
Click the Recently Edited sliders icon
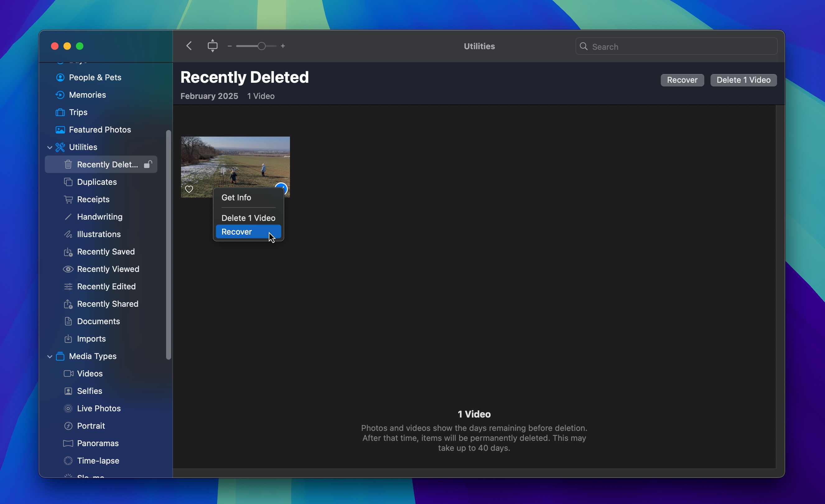coord(68,286)
